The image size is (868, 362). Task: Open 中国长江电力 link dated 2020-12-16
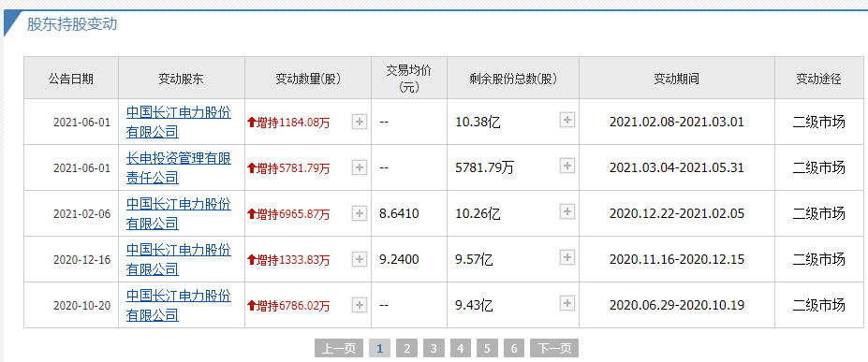[179, 260]
